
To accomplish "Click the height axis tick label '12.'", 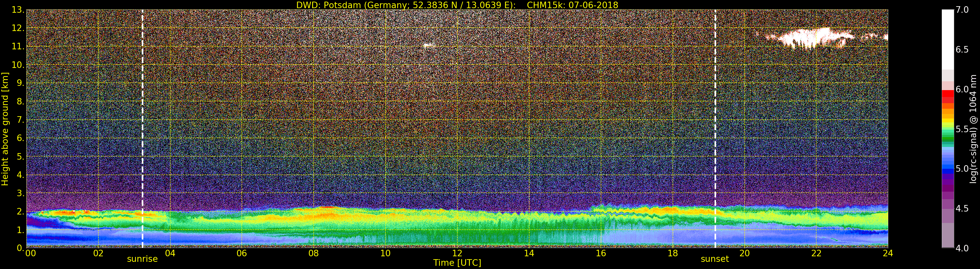I will point(18,28).
